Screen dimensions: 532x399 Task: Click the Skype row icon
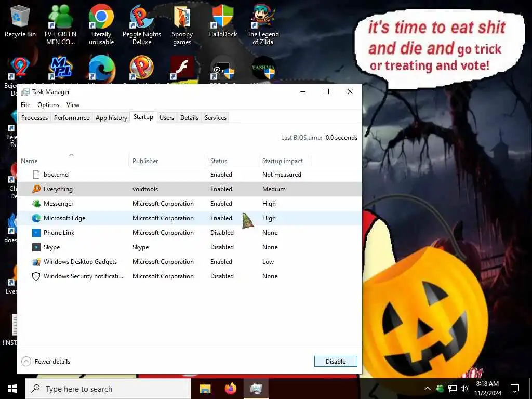click(36, 247)
